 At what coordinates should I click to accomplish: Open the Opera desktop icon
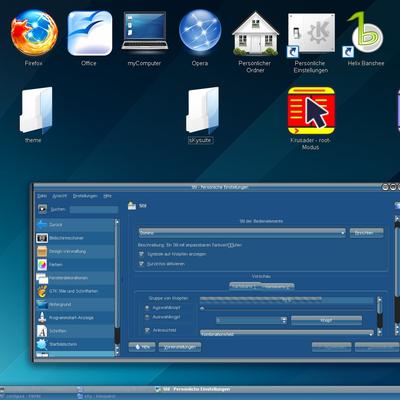pos(200,30)
